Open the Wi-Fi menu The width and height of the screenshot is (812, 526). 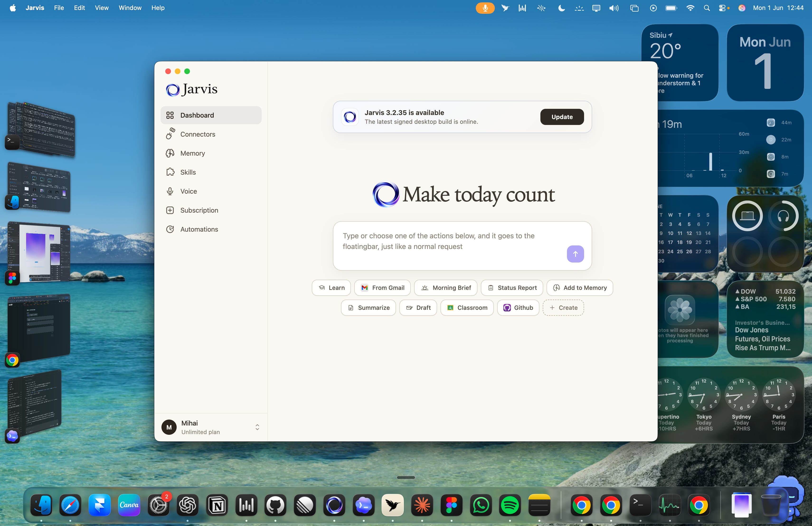pos(690,8)
